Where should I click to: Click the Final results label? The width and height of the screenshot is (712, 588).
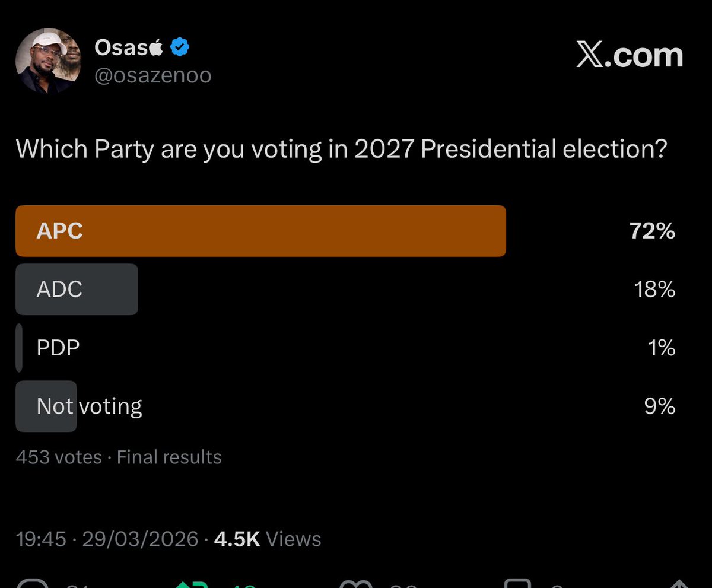(x=169, y=457)
